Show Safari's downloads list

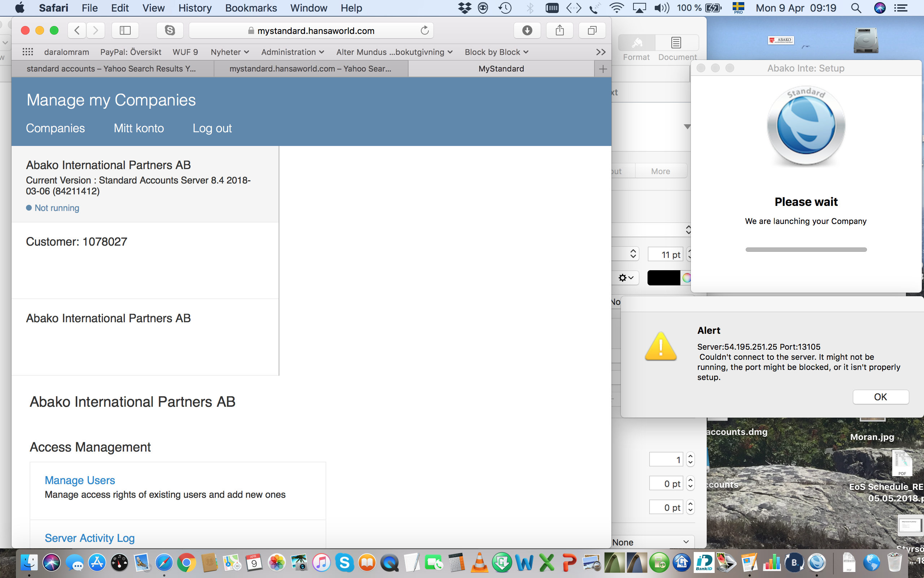pos(527,31)
